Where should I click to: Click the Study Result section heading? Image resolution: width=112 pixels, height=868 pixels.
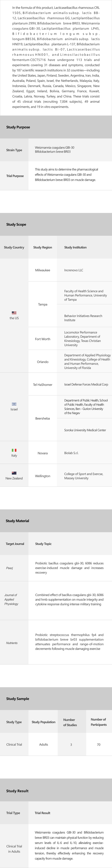(x=17, y=791)
